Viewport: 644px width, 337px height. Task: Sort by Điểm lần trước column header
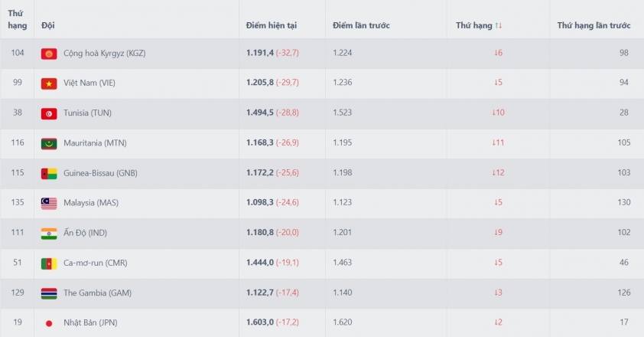[x=362, y=25]
